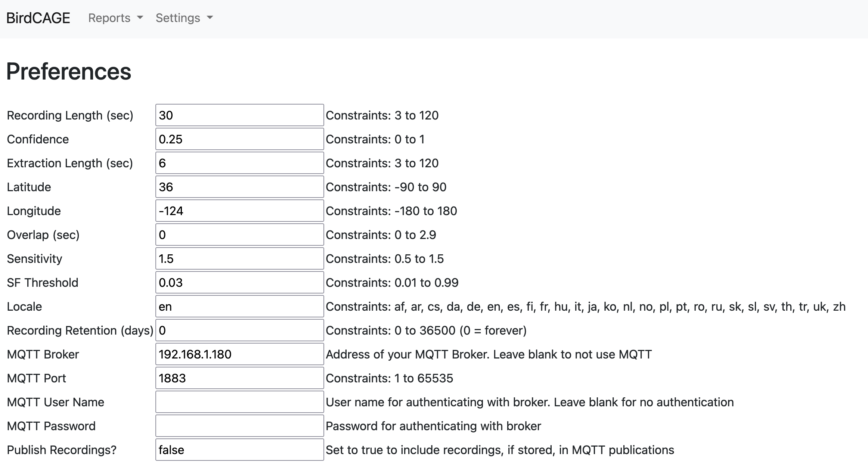This screenshot has width=868, height=475.
Task: Click the MQTT Broker address field
Action: click(x=239, y=354)
